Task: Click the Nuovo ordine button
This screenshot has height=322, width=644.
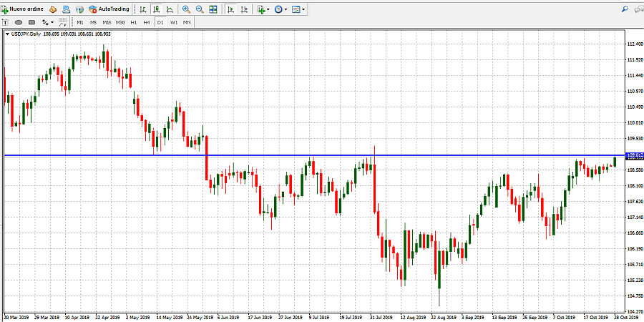Action: point(24,9)
